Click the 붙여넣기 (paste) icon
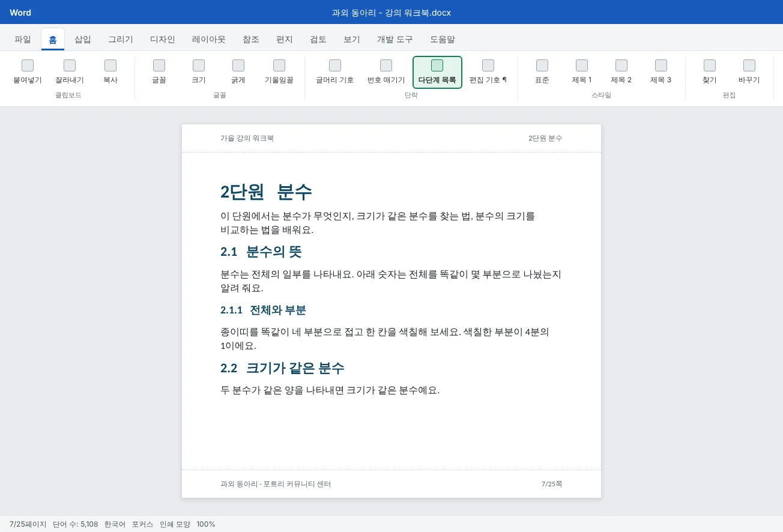The image size is (783, 532). pyautogui.click(x=28, y=65)
